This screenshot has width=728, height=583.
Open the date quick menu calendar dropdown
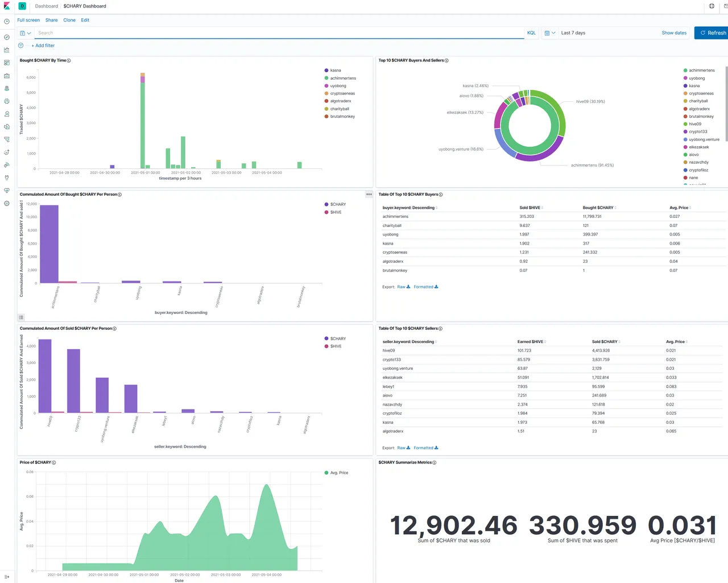550,33
